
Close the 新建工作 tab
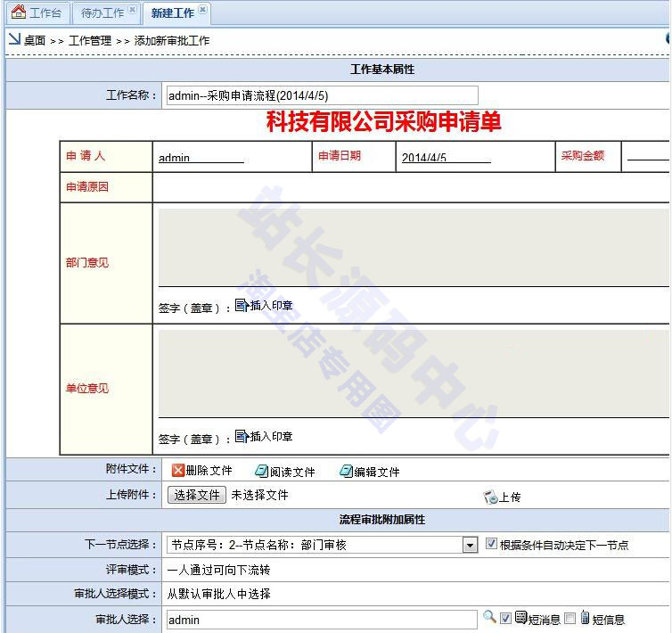coord(203,9)
